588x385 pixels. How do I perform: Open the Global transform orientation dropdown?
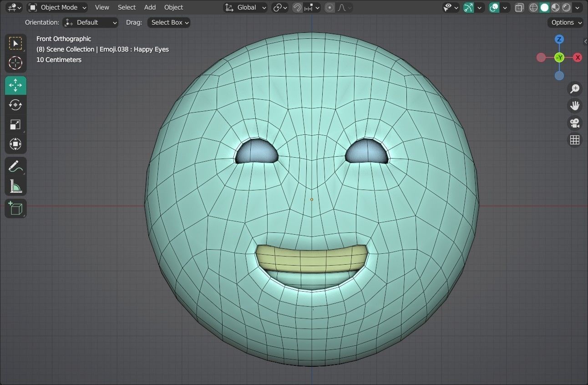246,7
